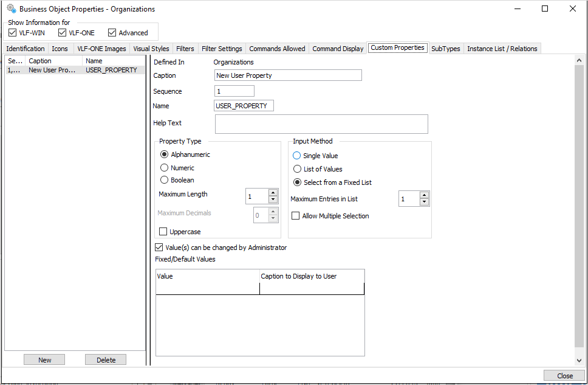
Task: Toggle the VLF-WIN checkbox
Action: 12,33
